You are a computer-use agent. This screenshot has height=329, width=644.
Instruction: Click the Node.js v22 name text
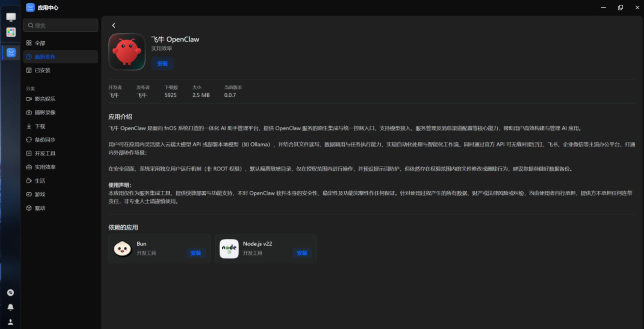tap(257, 244)
